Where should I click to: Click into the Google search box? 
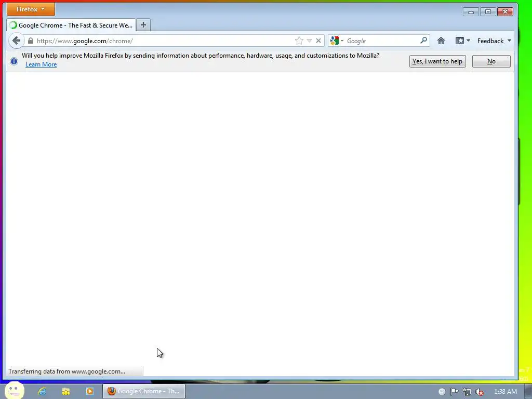pos(382,41)
